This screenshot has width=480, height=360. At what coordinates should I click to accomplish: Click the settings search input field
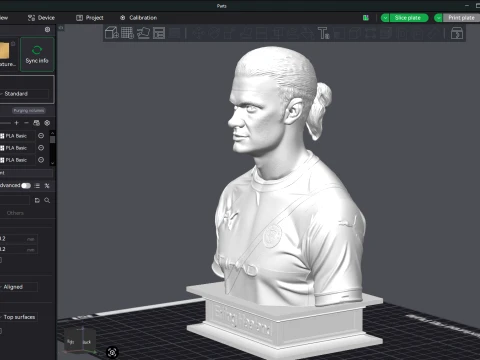click(x=15, y=200)
